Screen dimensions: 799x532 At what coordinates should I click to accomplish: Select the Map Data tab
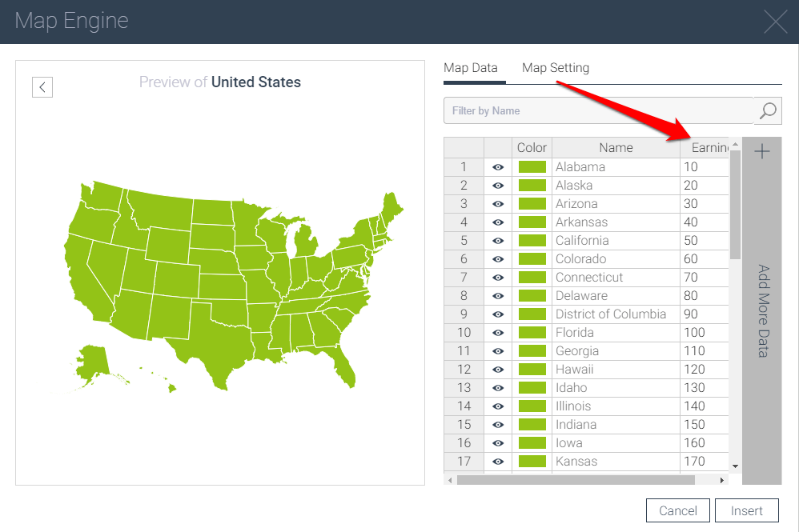471,68
